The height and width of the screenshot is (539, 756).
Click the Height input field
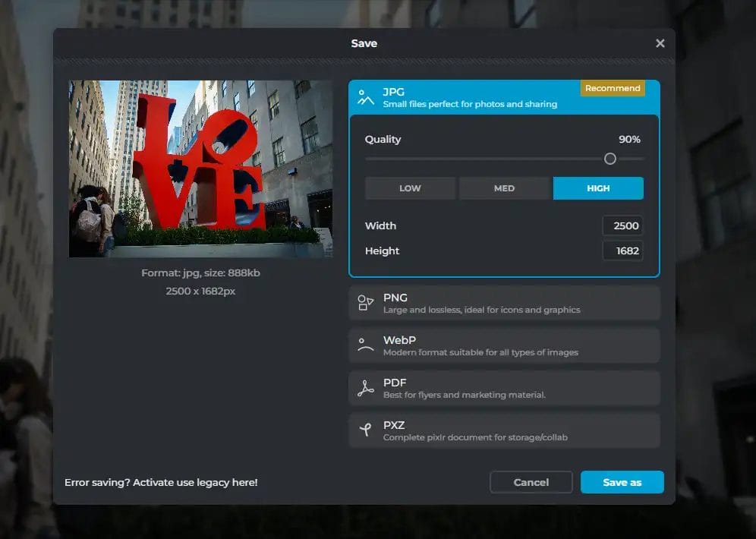coord(622,251)
